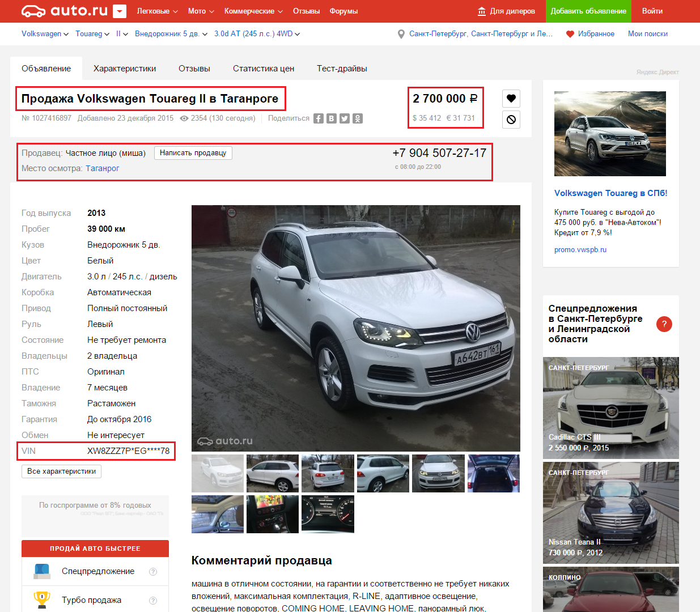
Task: Expand the Легковые menu
Action: 157,11
